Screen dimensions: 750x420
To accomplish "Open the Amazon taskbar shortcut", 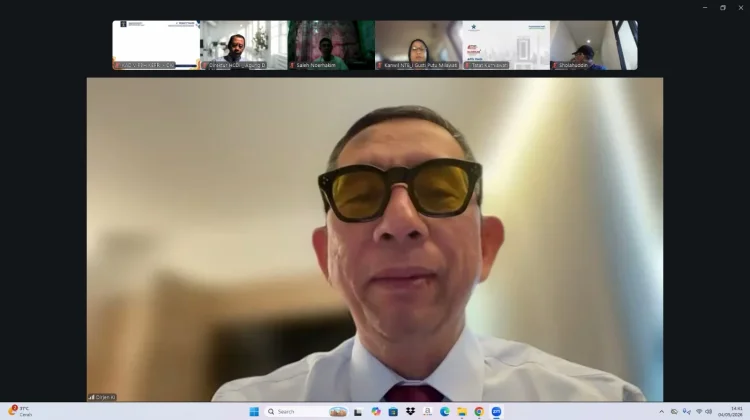I will 427,411.
